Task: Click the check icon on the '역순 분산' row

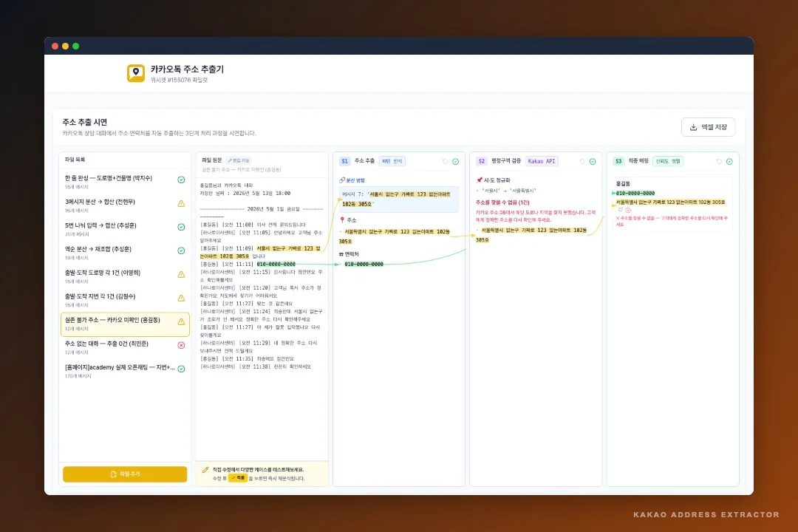Action: [181, 250]
